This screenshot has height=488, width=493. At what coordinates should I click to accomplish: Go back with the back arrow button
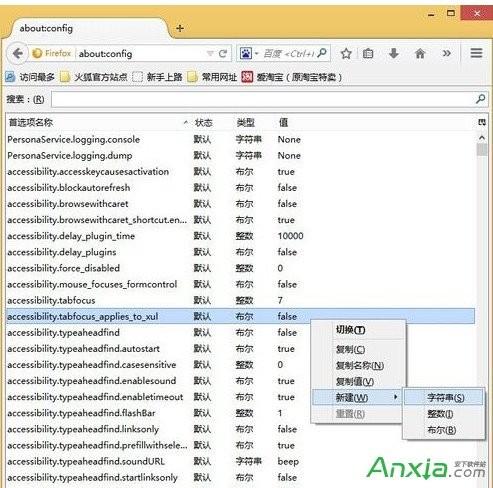pos(17,53)
